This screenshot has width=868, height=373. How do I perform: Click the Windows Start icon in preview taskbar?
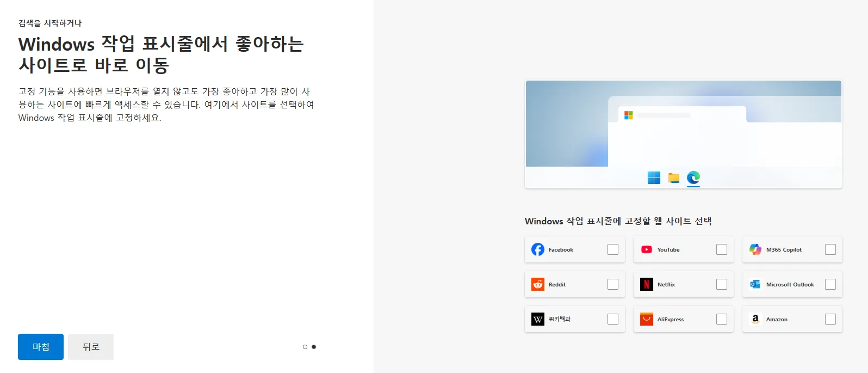click(654, 178)
